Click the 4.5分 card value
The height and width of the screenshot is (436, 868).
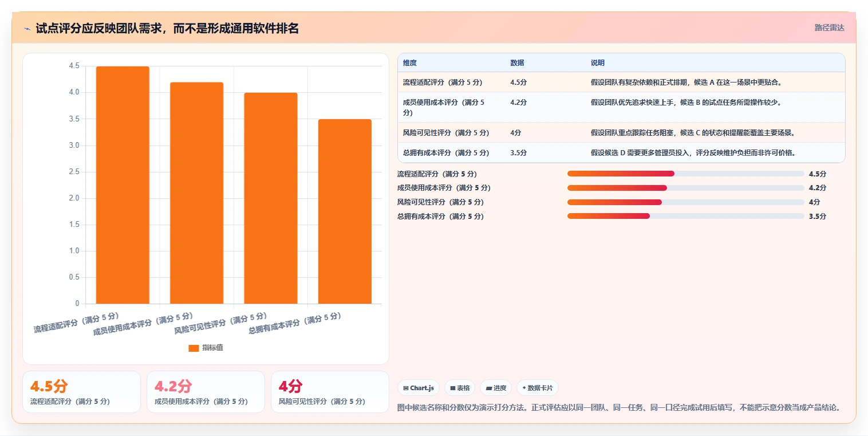49,386
